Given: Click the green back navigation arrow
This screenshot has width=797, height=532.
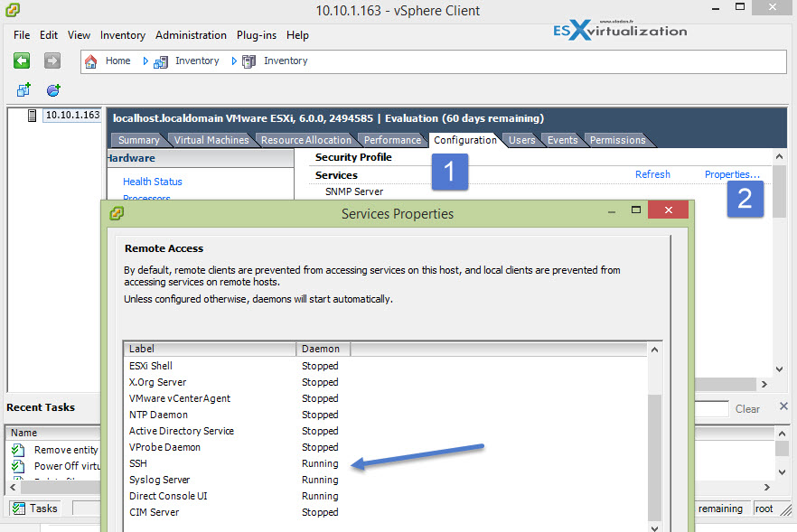Looking at the screenshot, I should coord(21,61).
